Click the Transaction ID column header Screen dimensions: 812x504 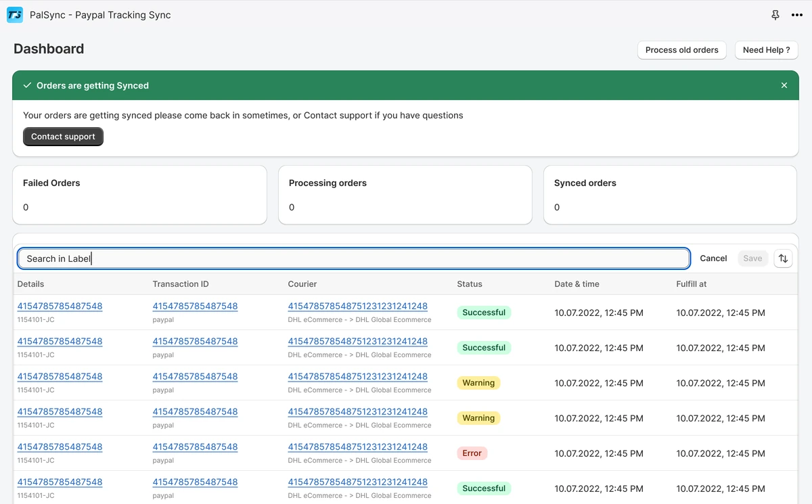[181, 284]
